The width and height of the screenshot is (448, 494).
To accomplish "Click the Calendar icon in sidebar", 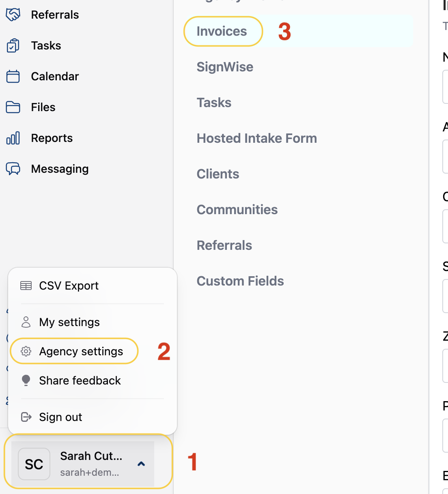I will tap(13, 76).
